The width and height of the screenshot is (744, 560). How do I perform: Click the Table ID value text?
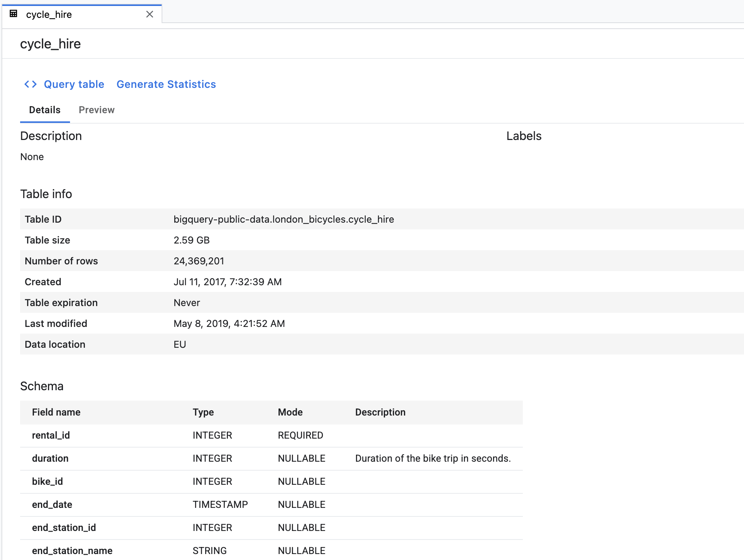[x=283, y=219]
